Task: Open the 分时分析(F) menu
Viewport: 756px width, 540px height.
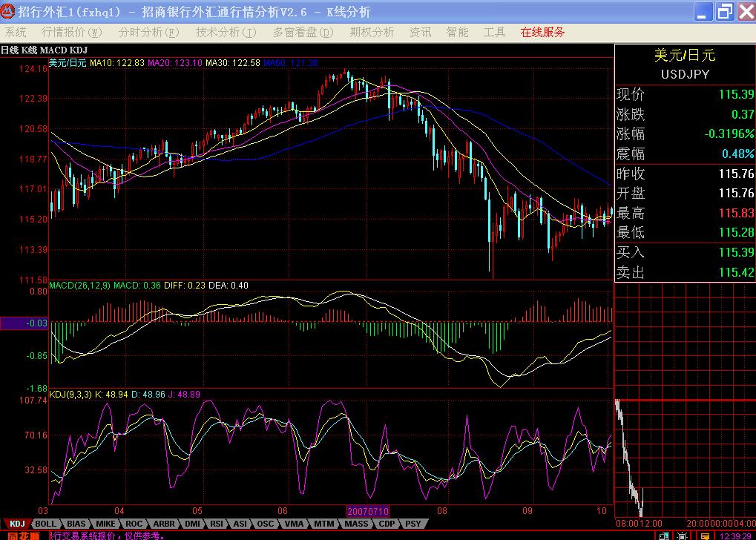Action: 148,33
